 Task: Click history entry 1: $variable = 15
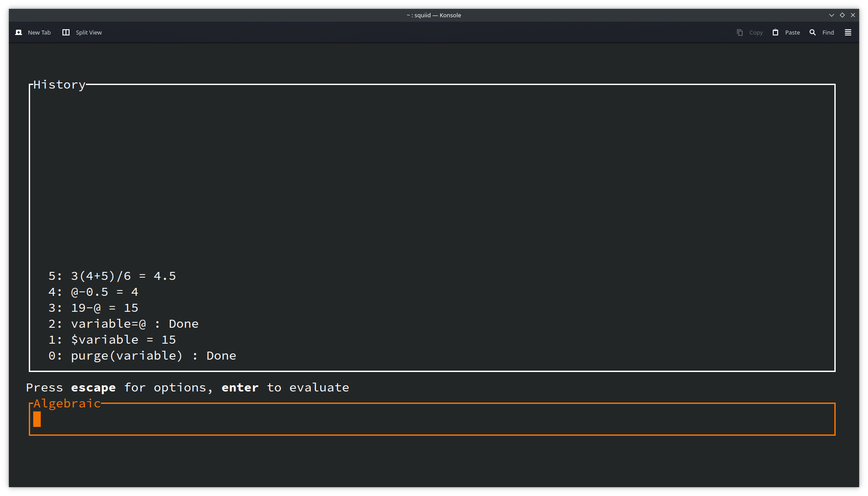[112, 340]
